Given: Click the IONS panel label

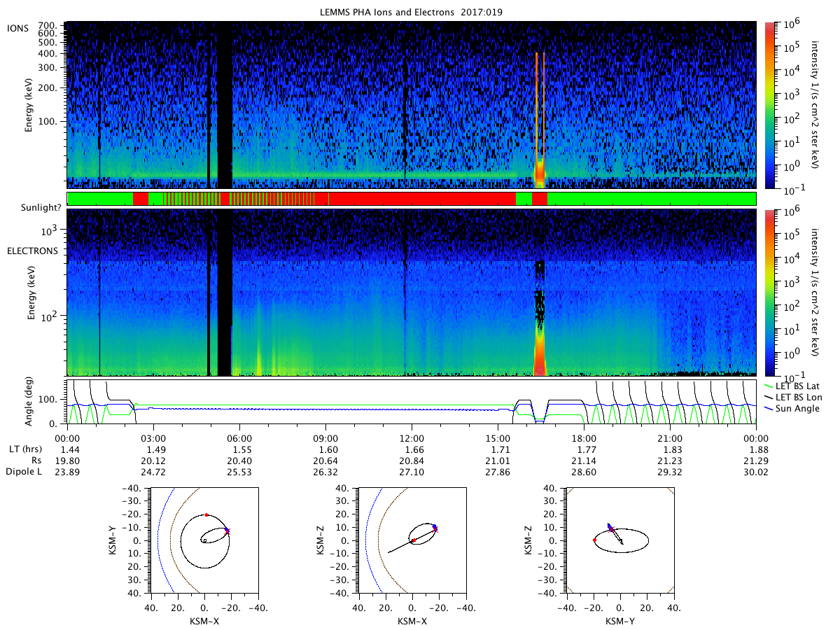Looking at the screenshot, I should coord(17,27).
